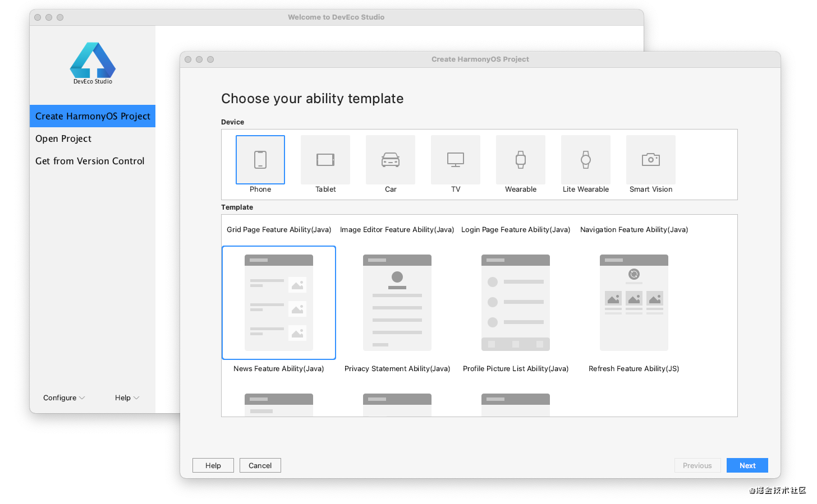The width and height of the screenshot is (817, 504).
Task: Click Open Project in Welcome window
Action: pos(63,138)
